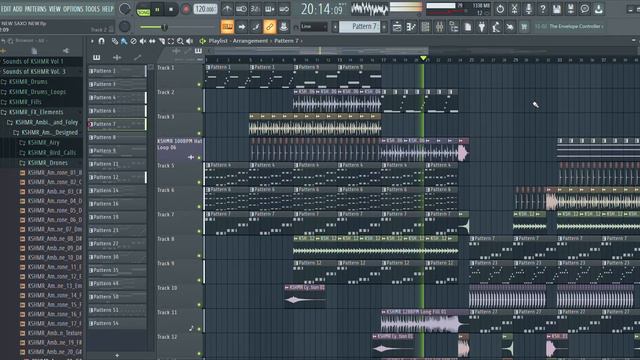Open the tempo tapper
This screenshot has height=360, width=640.
point(496,27)
